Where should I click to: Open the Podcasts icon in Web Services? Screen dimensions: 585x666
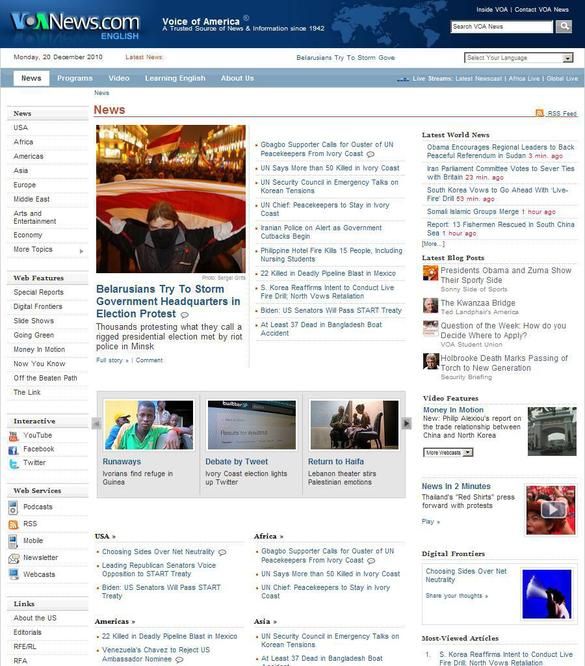tap(13, 507)
